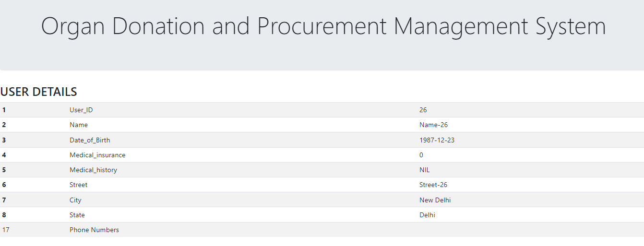
Task: Click the New Delhi city value
Action: point(435,200)
